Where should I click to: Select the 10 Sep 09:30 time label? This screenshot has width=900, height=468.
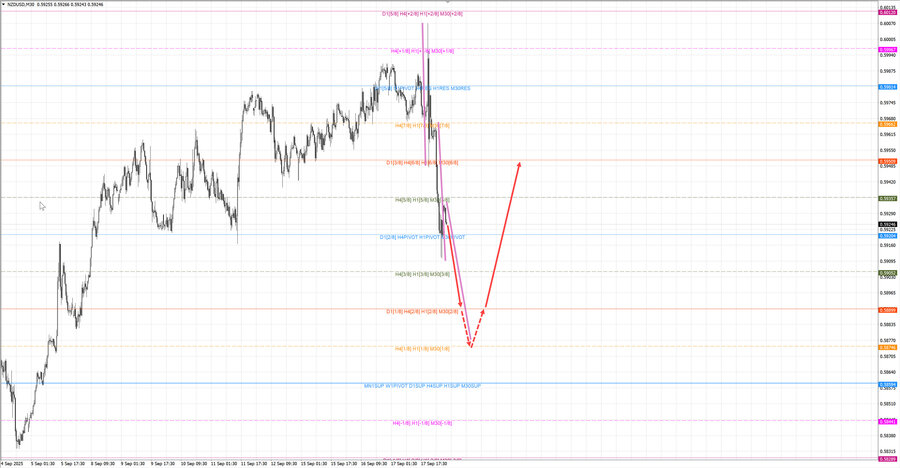click(x=193, y=463)
